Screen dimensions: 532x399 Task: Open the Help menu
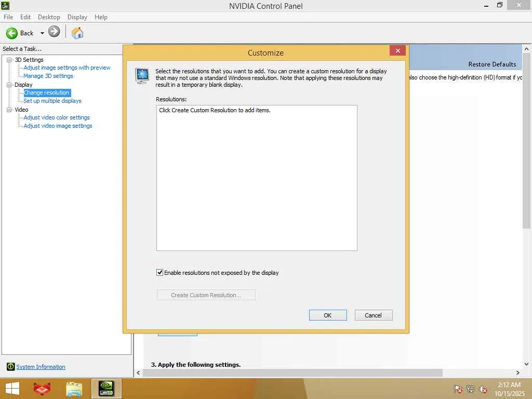click(101, 17)
